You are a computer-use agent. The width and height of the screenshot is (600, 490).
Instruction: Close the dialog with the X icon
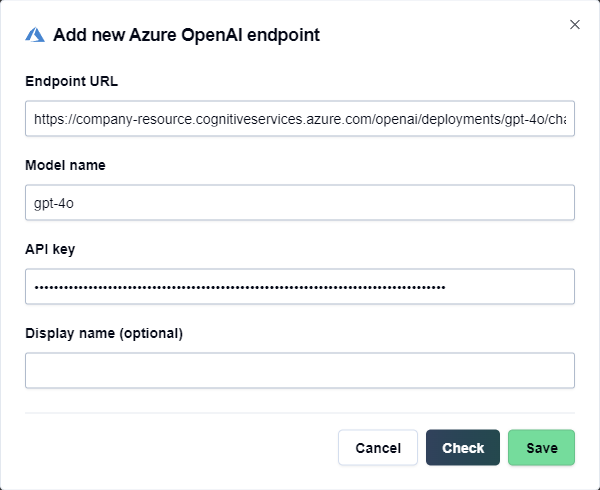[574, 24]
